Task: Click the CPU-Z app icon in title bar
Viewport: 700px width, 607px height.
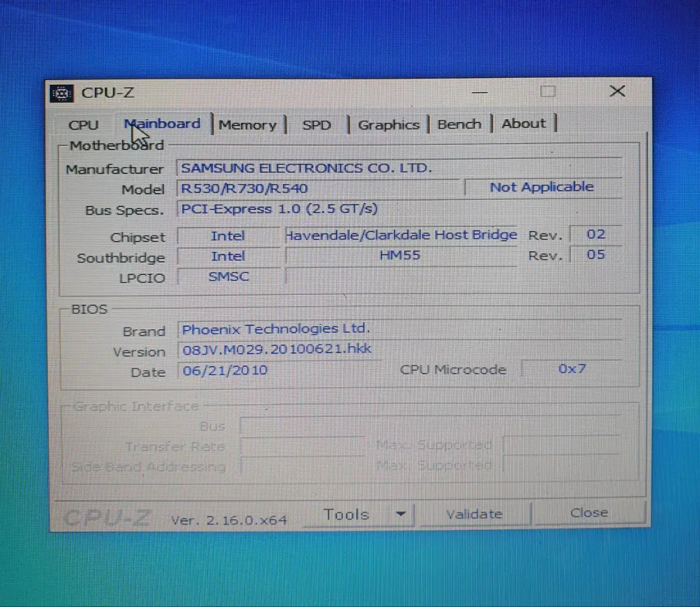Action: (61, 93)
